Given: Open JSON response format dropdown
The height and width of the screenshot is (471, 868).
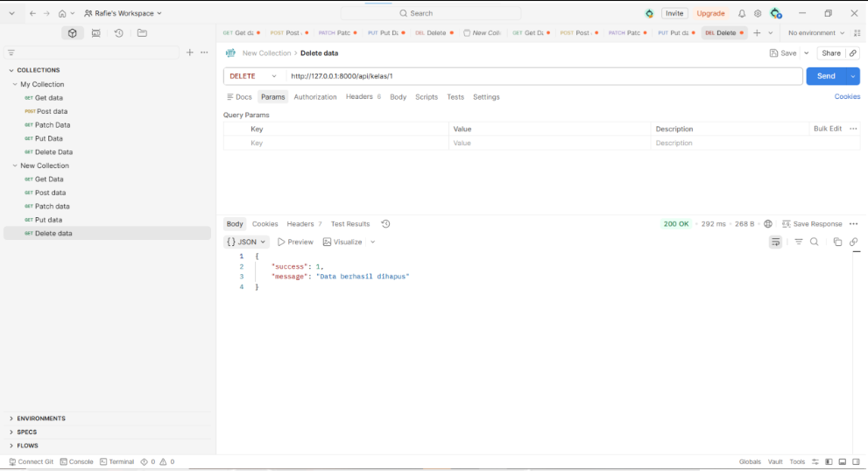Looking at the screenshot, I should click(246, 242).
